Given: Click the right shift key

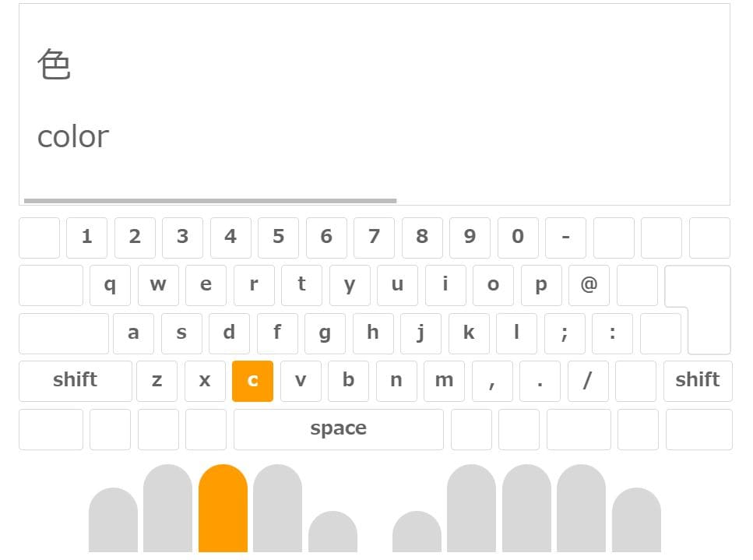Looking at the screenshot, I should point(698,381).
